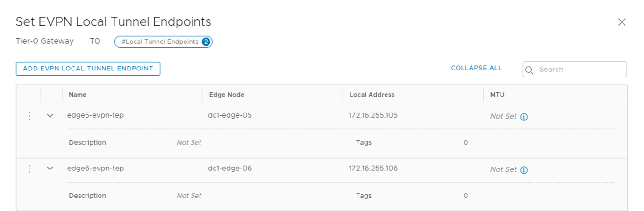Click MTU info icon for edge6-evpn-tep
644x211 pixels.
tap(524, 170)
